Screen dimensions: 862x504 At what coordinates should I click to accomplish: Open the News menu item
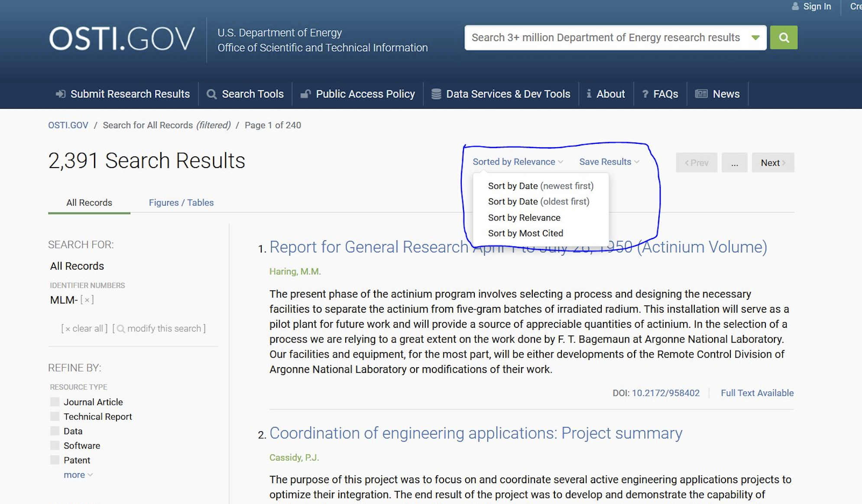point(726,94)
